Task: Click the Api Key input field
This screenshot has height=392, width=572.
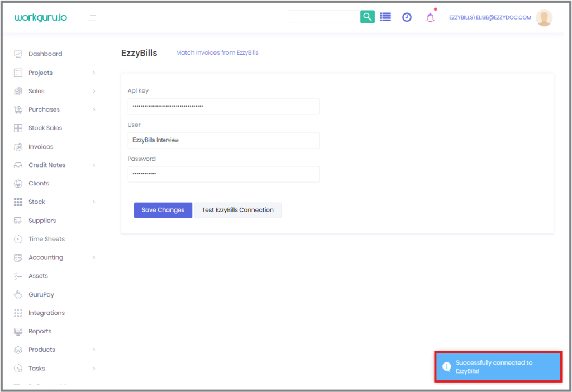Action: coord(223,107)
